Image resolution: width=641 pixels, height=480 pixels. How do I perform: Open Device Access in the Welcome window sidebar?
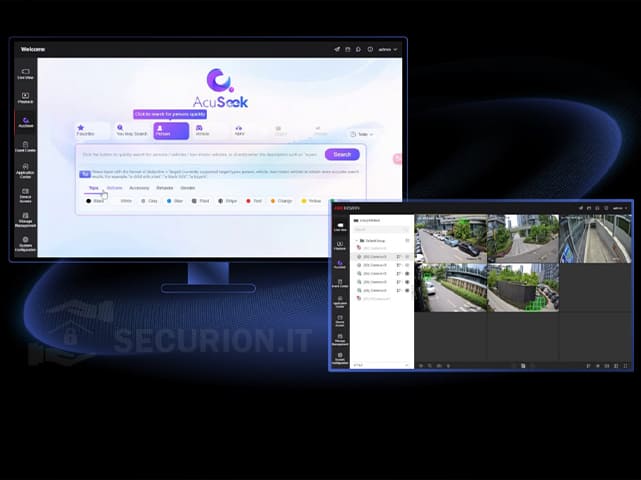point(25,195)
